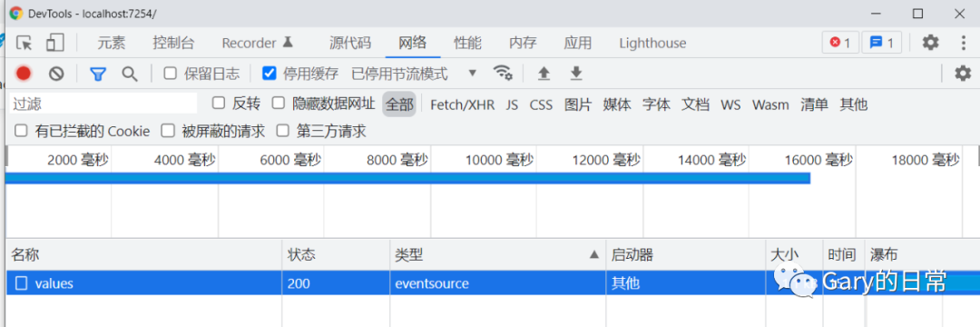Open DevTools settings gear

tap(931, 43)
